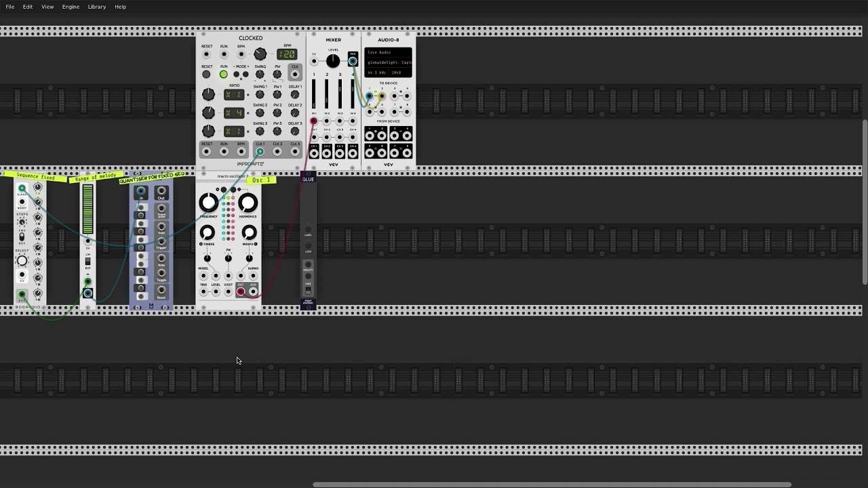Click the PW 3 knob on Clocked
This screenshot has height=488, width=868.
click(277, 131)
